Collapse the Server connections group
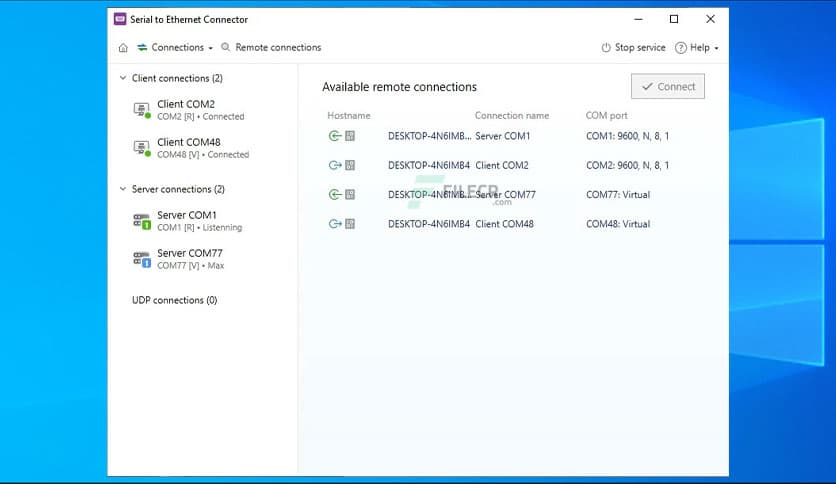 click(x=123, y=189)
